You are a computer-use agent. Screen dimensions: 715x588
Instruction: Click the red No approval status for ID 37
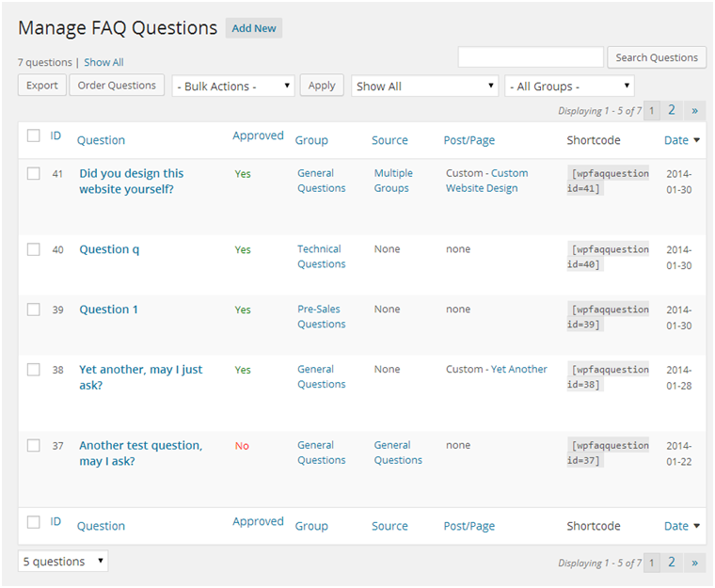click(242, 446)
